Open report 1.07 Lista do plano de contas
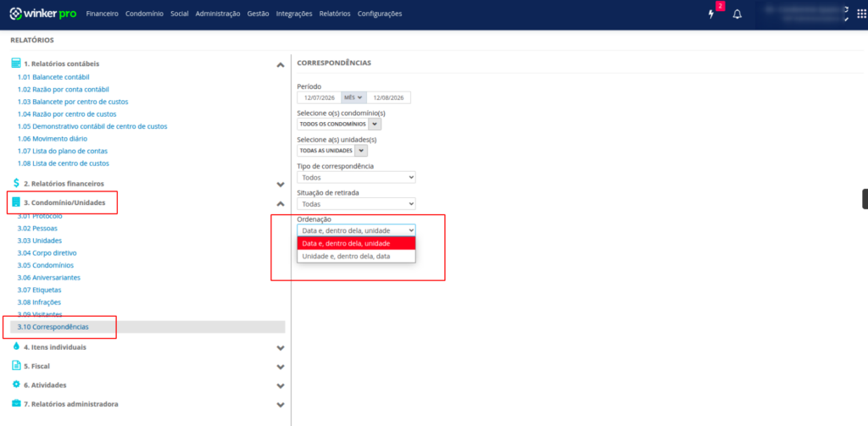 click(x=63, y=151)
